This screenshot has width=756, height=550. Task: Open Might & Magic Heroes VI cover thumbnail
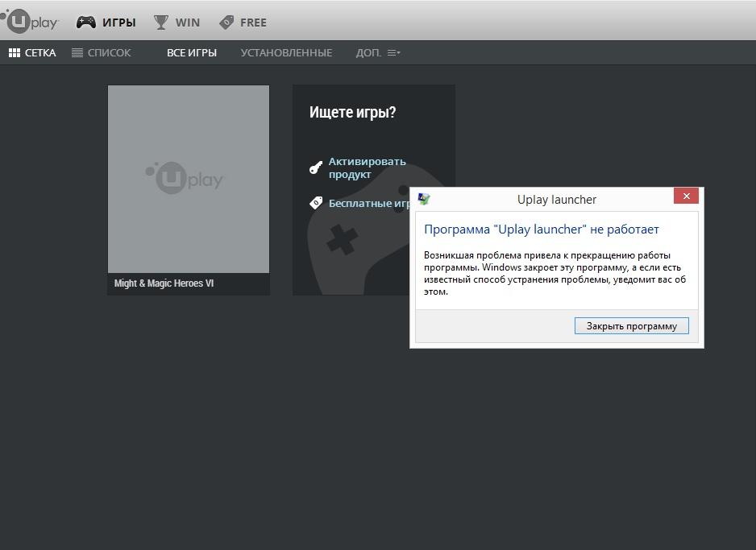click(x=189, y=179)
